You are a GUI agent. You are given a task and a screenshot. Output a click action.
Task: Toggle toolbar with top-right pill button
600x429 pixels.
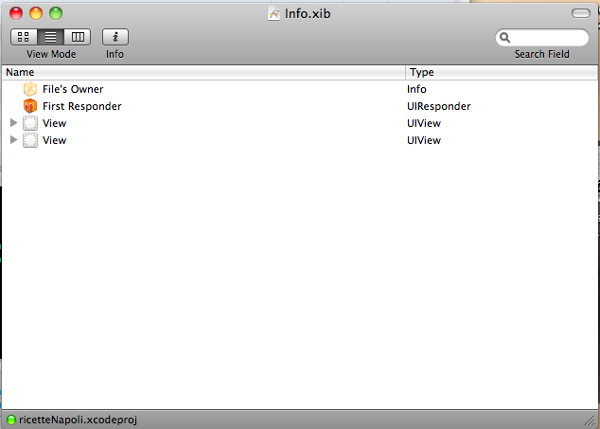point(580,13)
